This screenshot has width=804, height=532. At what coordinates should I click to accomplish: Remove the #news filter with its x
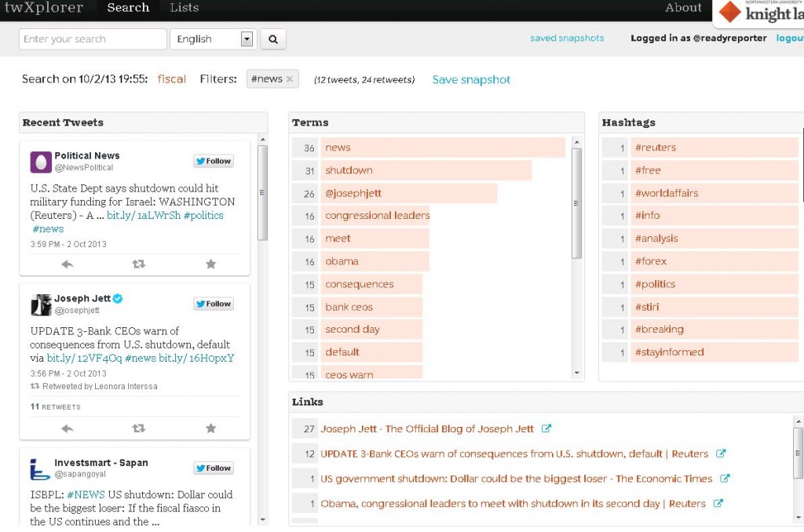290,79
